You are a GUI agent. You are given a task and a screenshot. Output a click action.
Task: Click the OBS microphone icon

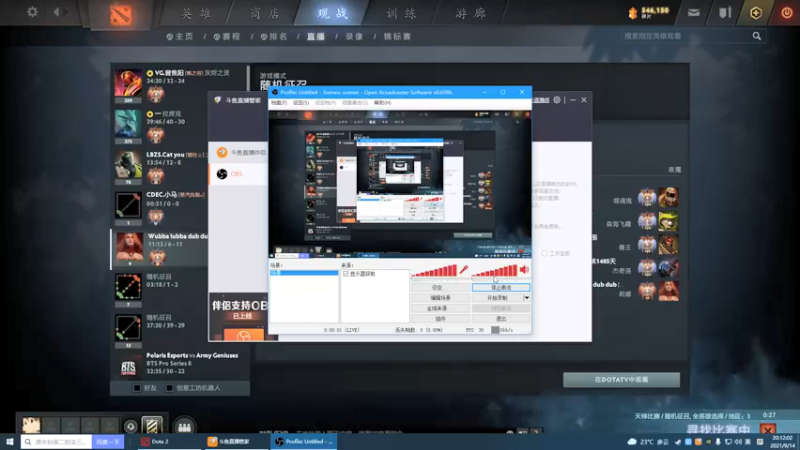coord(464,269)
